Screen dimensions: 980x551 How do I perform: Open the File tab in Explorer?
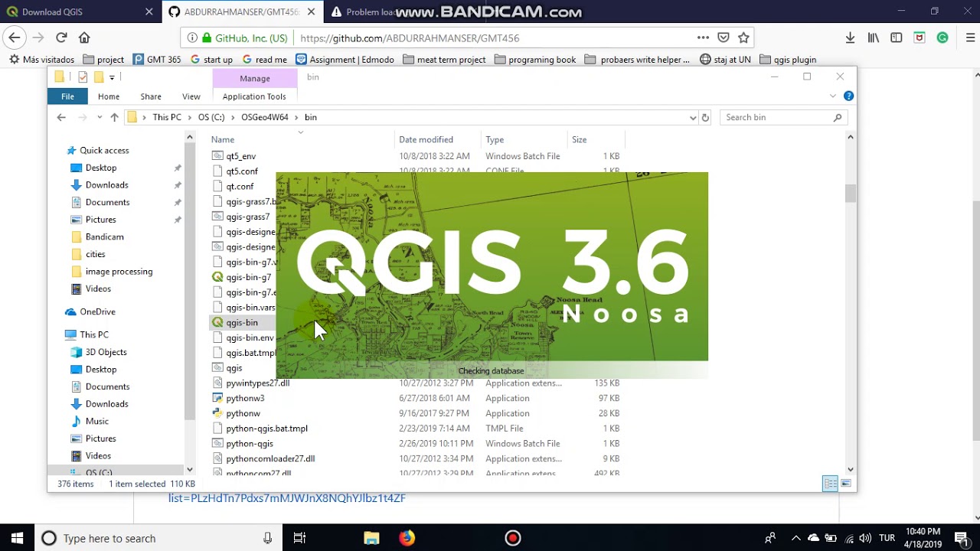click(67, 96)
